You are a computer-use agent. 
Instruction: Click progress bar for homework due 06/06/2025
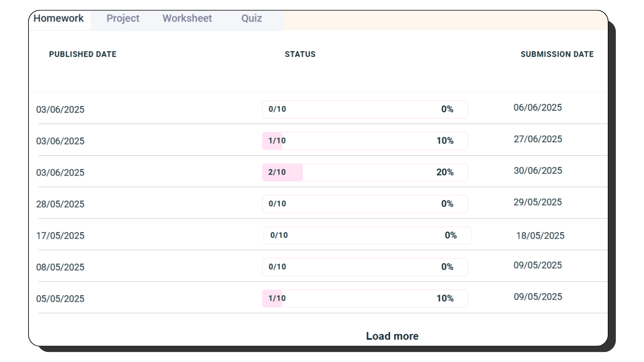pyautogui.click(x=365, y=109)
